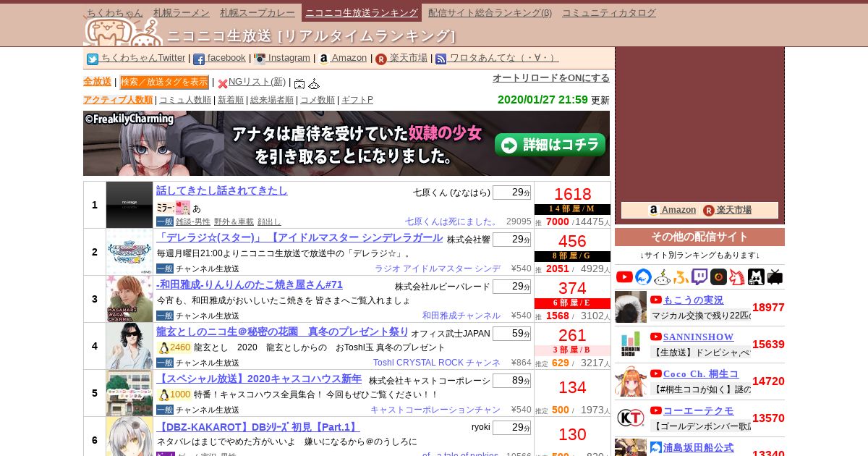
Task: Sort by 新着順
Action: (231, 100)
